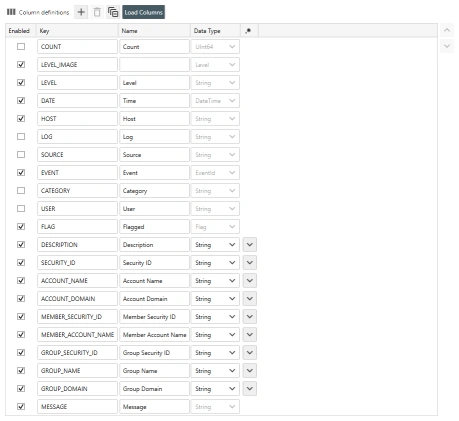Viewport: 459px width, 421px height.
Task: Click the Enabled column header
Action: [x=19, y=31]
